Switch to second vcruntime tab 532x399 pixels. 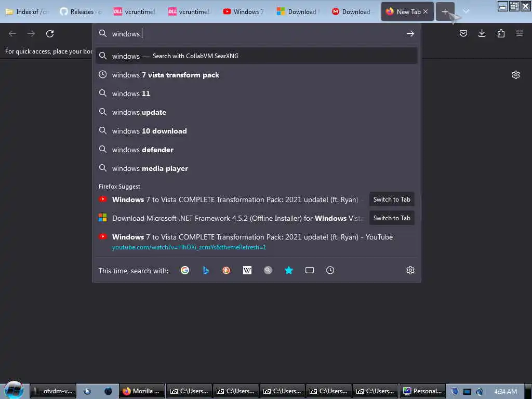tap(189, 12)
